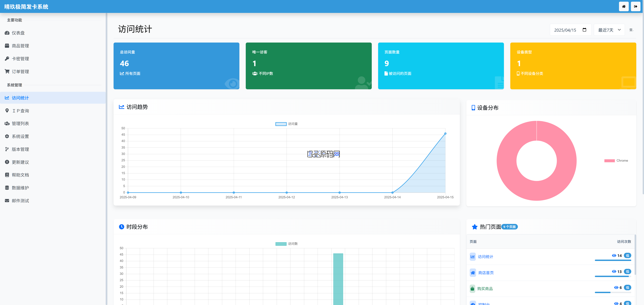Toggle Chrome legend in device chart
The width and height of the screenshot is (644, 305).
pos(616,160)
